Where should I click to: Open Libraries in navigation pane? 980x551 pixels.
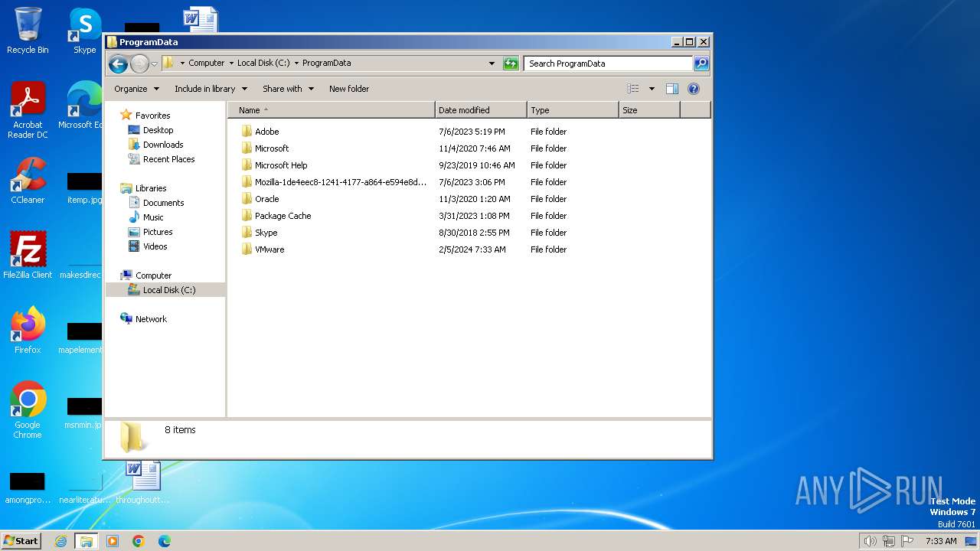click(x=151, y=188)
